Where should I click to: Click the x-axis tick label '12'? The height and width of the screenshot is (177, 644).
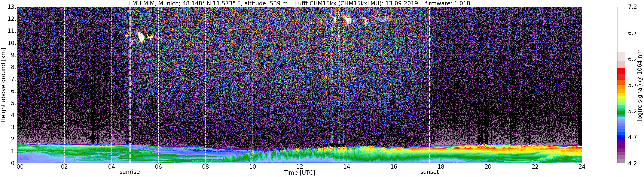pos(299,167)
